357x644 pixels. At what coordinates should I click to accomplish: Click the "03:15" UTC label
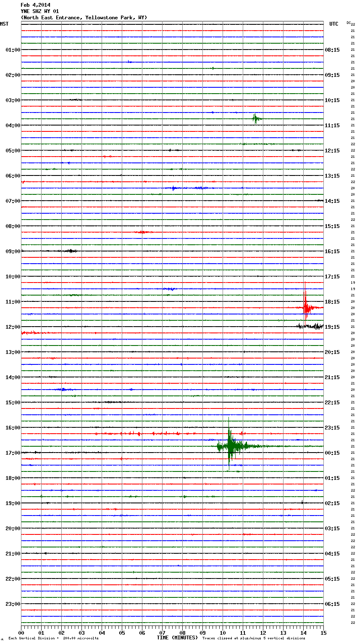[332, 529]
